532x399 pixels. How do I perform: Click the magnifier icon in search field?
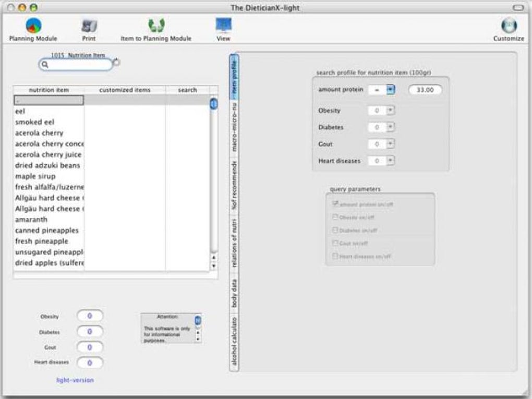tap(45, 65)
